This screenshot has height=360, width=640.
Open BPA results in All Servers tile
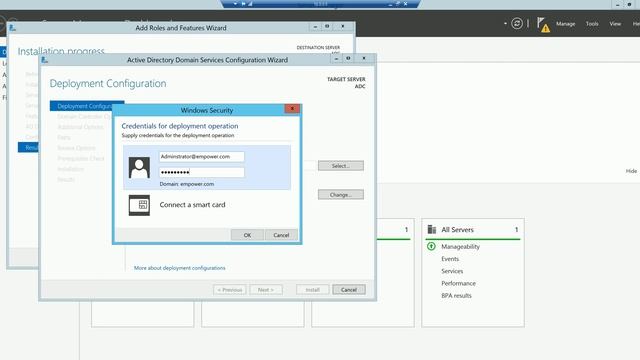[x=456, y=296]
